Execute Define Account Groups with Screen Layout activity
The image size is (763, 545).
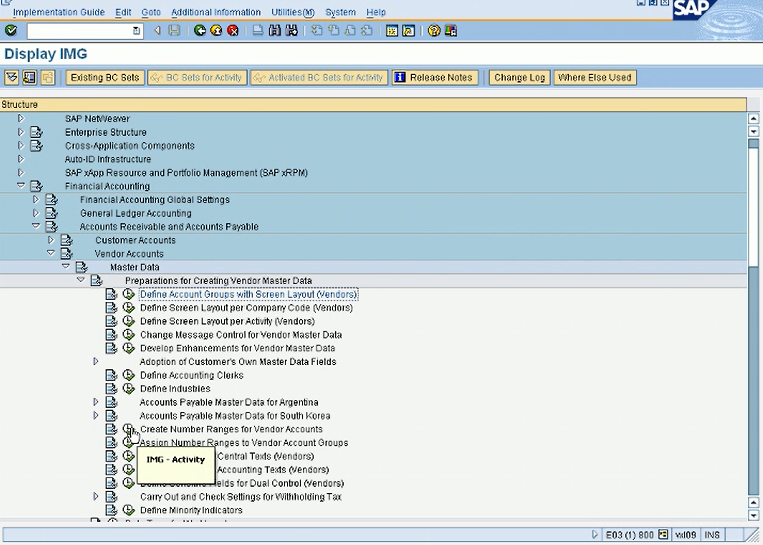[128, 294]
